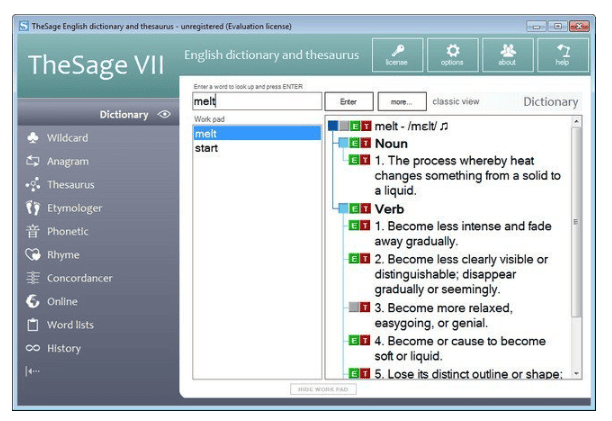Toggle the eye icon next to Dictionary

164,114
